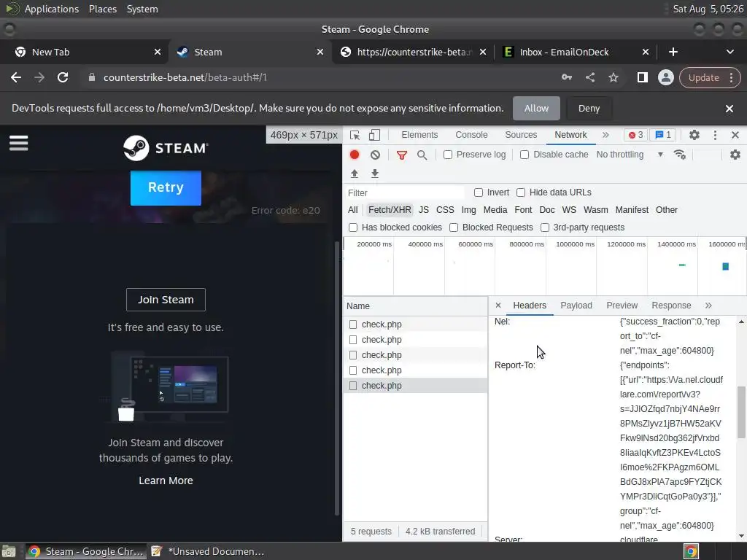Click the inspect element picker icon
This screenshot has height=560, width=747.
coord(355,135)
